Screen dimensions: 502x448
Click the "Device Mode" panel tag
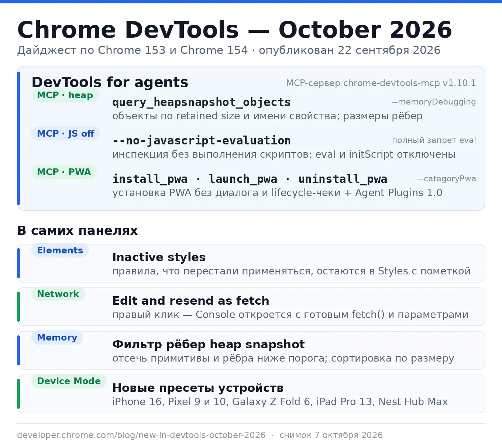tap(69, 381)
